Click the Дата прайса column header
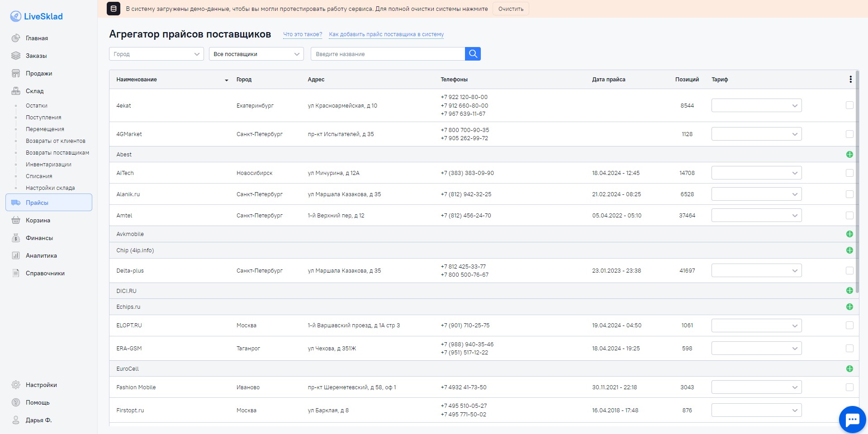Viewport: 868px width, 434px height. point(608,80)
